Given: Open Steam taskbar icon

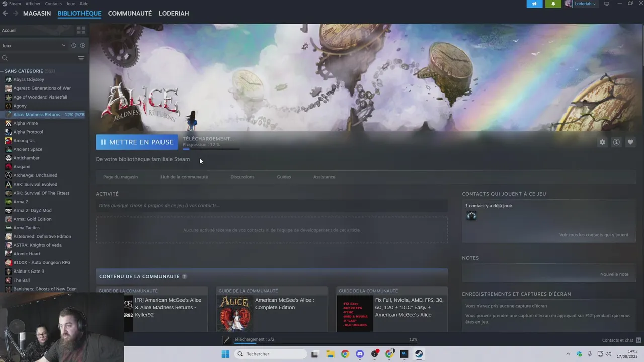Looking at the screenshot, I should [x=419, y=354].
